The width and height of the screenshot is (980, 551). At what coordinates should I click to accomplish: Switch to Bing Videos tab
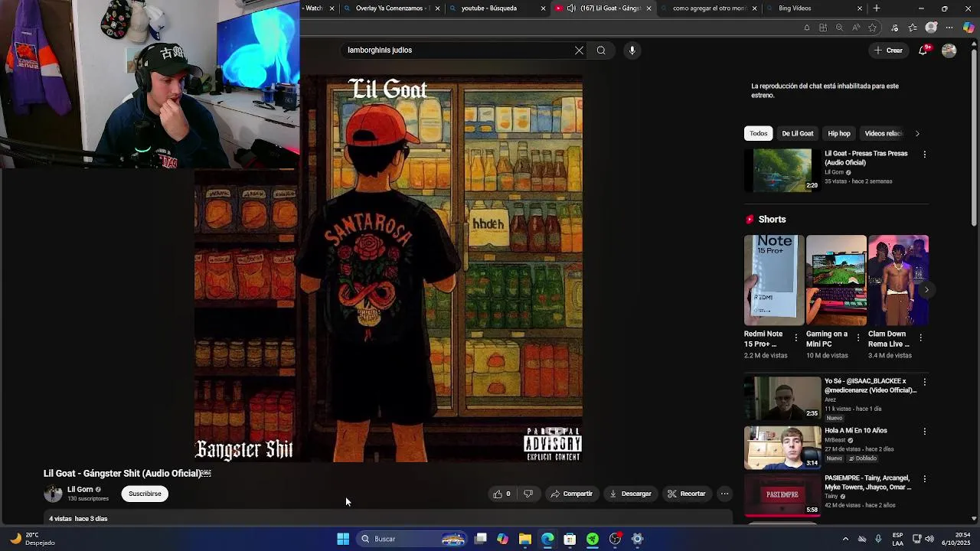point(813,8)
